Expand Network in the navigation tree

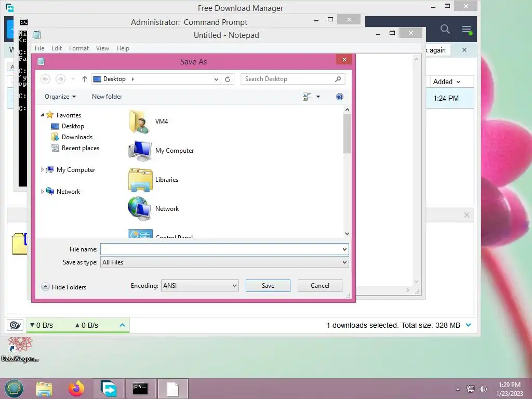tap(42, 191)
